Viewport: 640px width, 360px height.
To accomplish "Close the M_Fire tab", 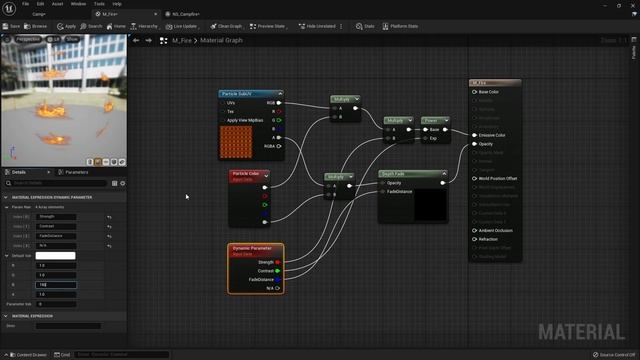I will [x=155, y=14].
